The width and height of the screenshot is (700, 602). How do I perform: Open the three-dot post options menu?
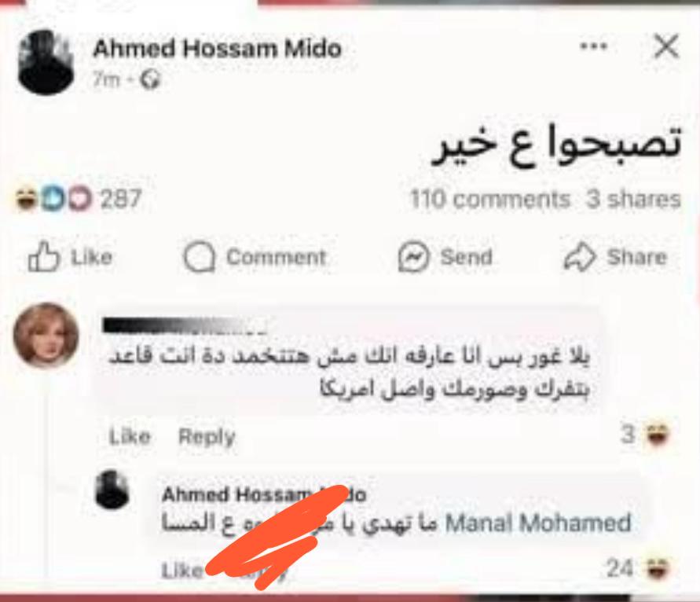(x=593, y=46)
